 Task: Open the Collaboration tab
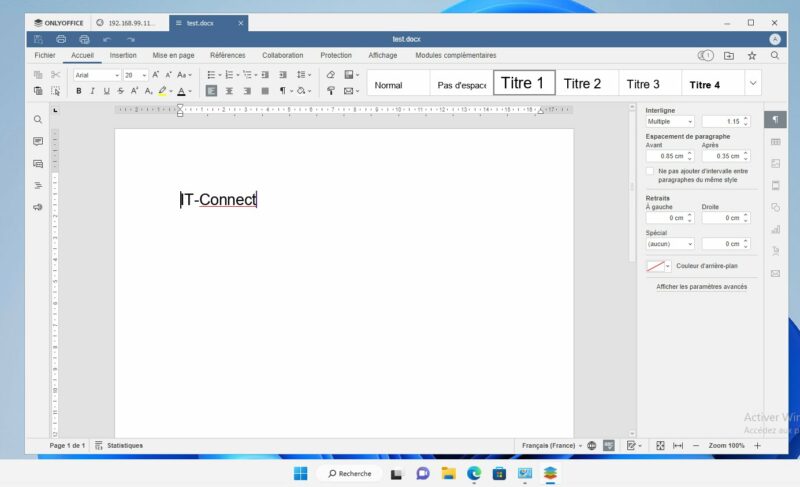pos(283,55)
